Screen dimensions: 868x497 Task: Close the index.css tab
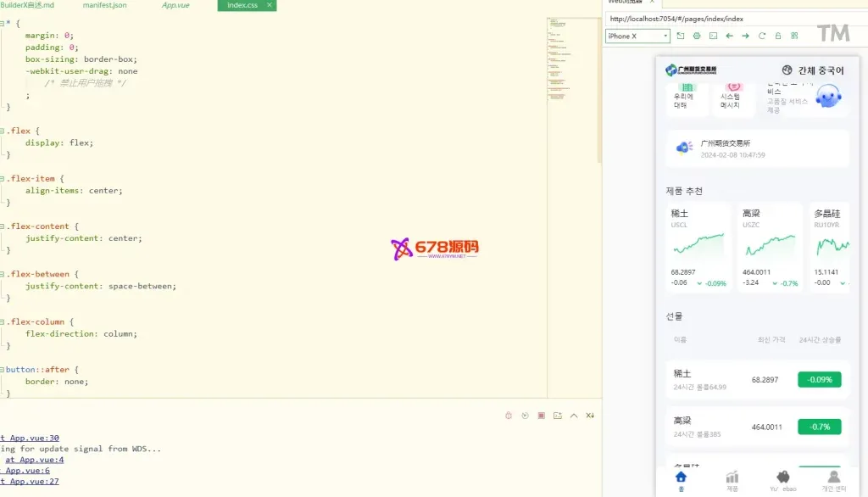[x=270, y=5]
